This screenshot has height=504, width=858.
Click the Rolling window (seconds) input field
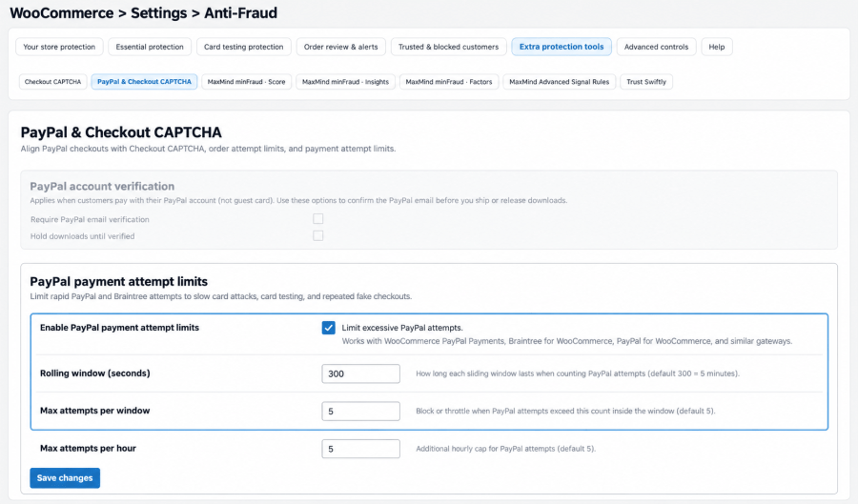coord(360,373)
